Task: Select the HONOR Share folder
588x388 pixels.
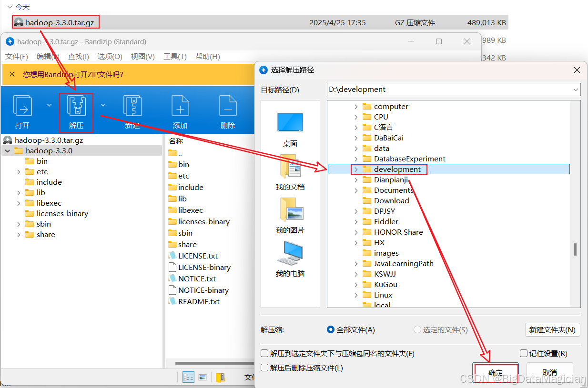Action: click(398, 232)
